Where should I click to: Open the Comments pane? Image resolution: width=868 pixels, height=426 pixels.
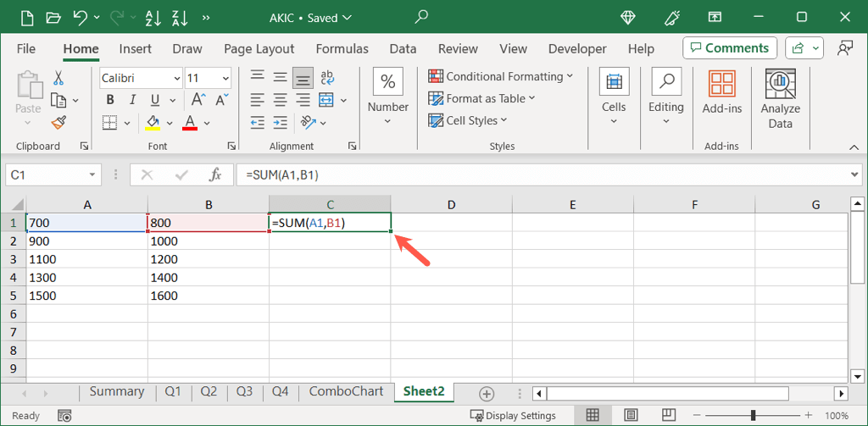730,48
